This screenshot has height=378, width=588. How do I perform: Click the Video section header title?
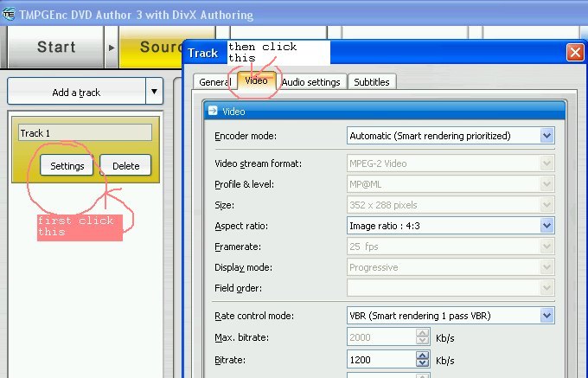point(233,112)
